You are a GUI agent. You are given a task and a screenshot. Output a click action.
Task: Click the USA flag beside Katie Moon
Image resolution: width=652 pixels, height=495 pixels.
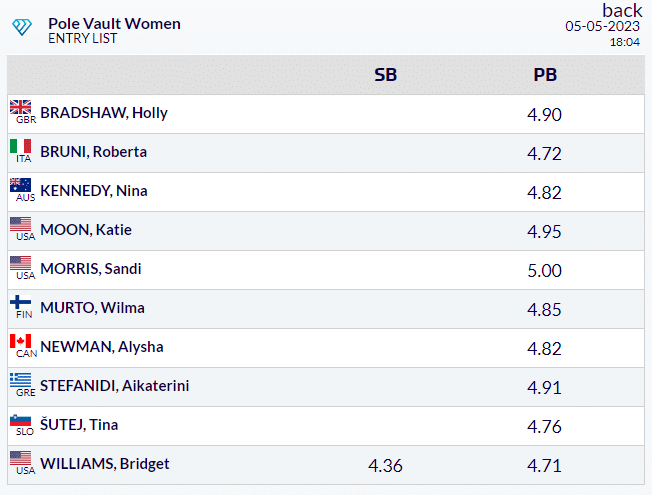point(20,224)
